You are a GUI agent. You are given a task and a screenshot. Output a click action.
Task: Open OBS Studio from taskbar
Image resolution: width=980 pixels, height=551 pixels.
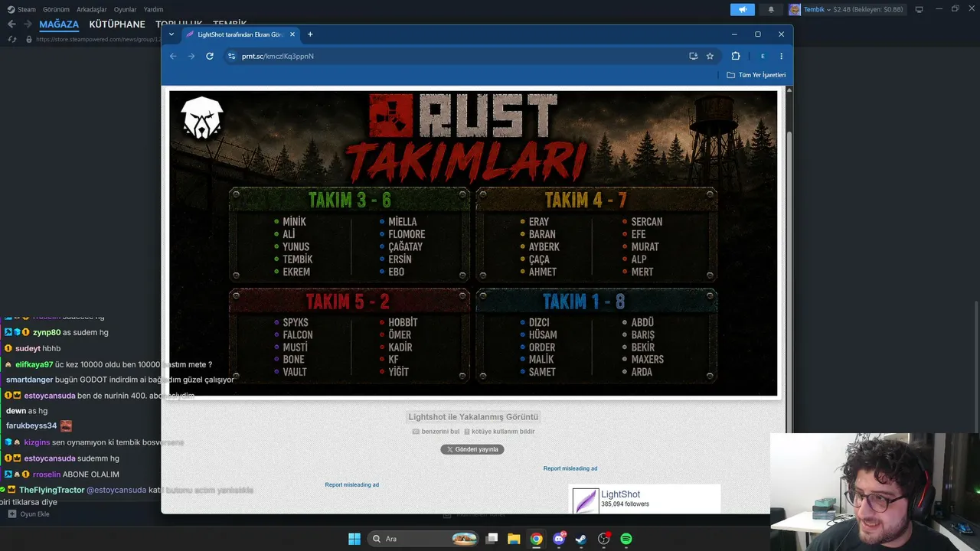[603, 539]
